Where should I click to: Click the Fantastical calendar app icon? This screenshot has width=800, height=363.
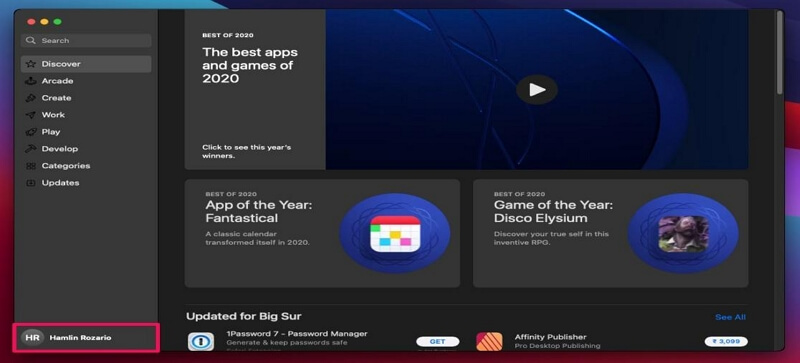[x=395, y=234]
